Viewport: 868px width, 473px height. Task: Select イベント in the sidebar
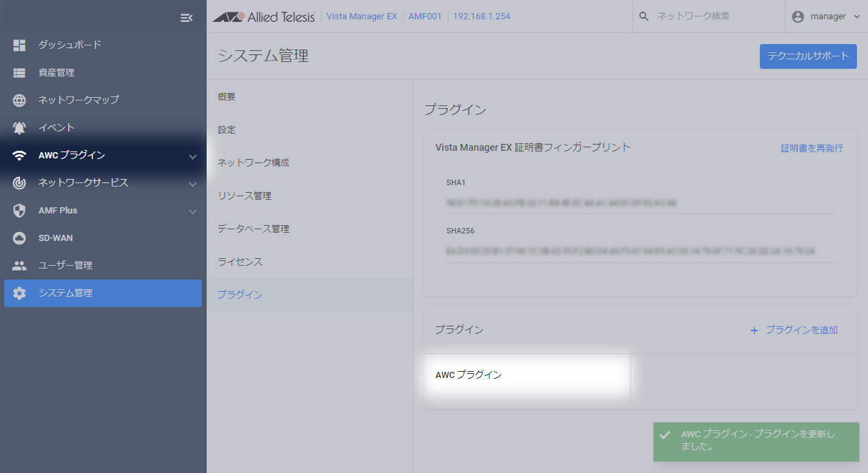pos(103,127)
